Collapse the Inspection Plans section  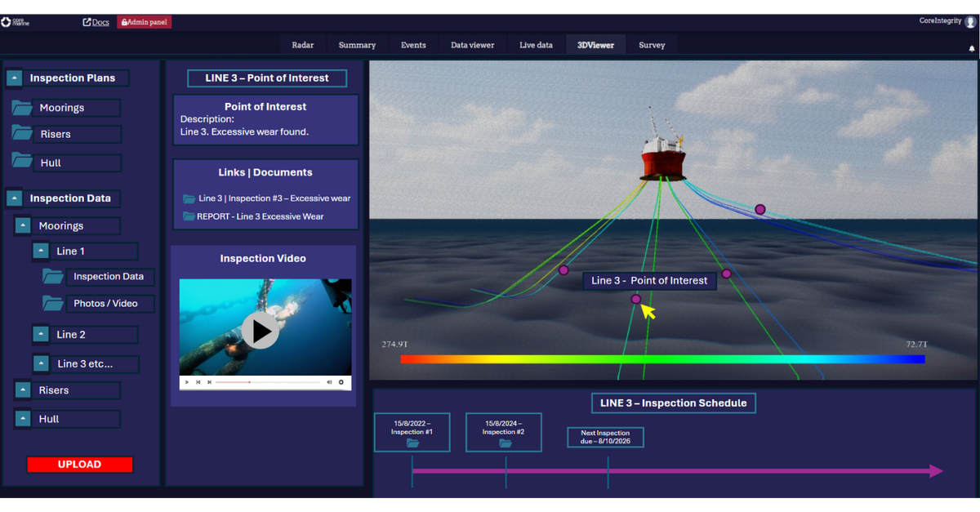[14, 77]
